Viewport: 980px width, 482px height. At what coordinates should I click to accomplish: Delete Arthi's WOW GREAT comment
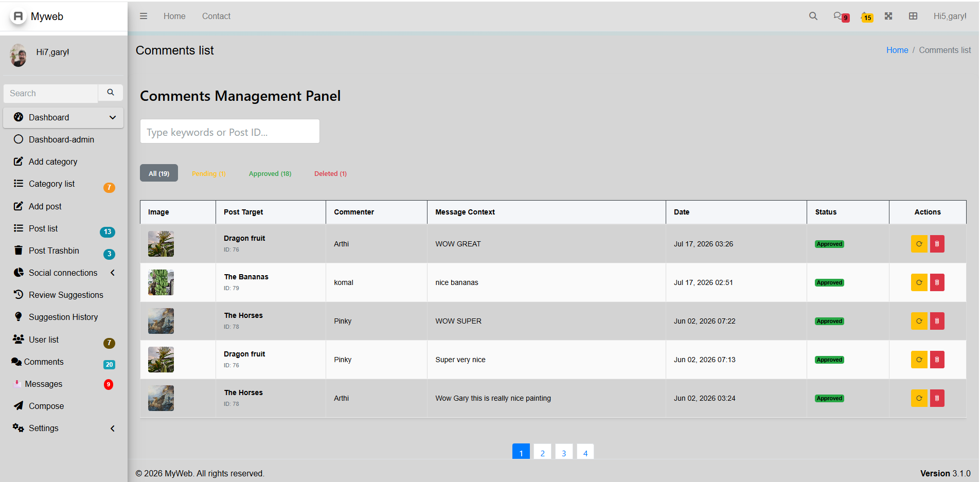point(937,244)
